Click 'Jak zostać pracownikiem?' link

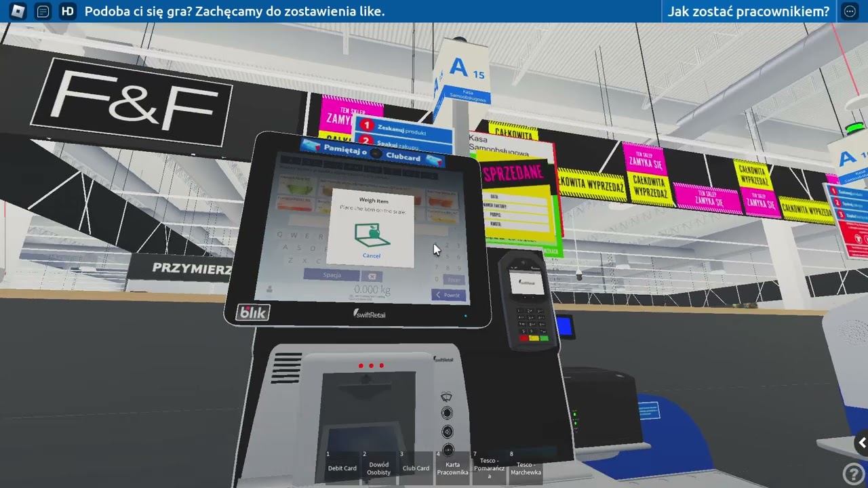(x=749, y=12)
